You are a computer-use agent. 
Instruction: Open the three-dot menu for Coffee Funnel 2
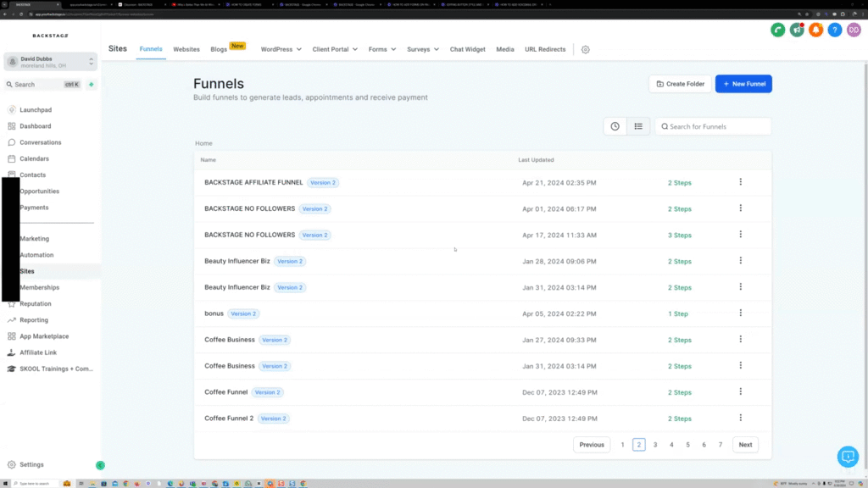[740, 418]
